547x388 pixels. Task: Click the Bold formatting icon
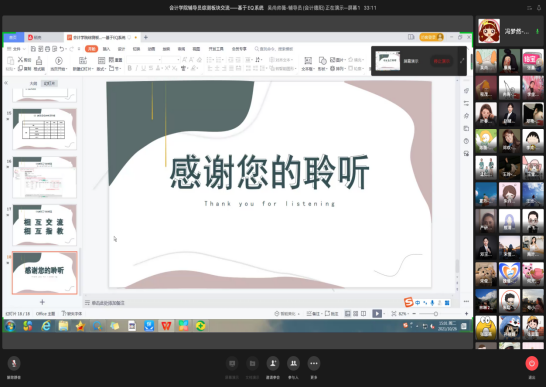pos(130,68)
